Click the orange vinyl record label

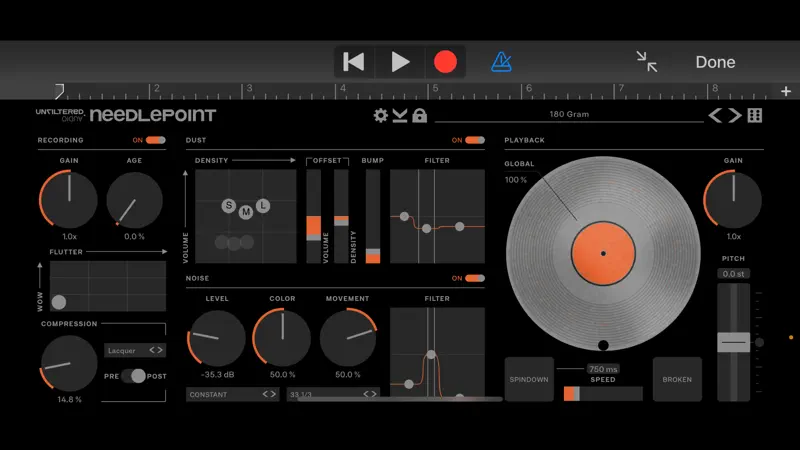pyautogui.click(x=603, y=253)
